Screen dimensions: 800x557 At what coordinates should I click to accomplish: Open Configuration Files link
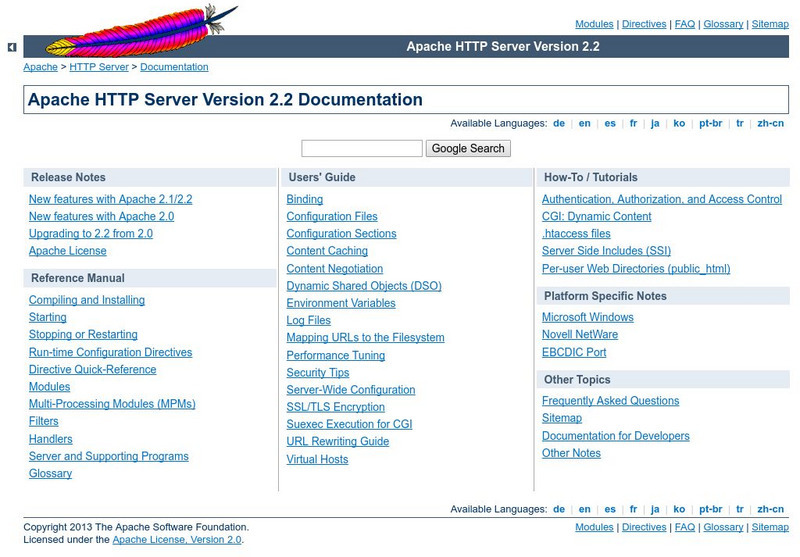pyautogui.click(x=332, y=217)
